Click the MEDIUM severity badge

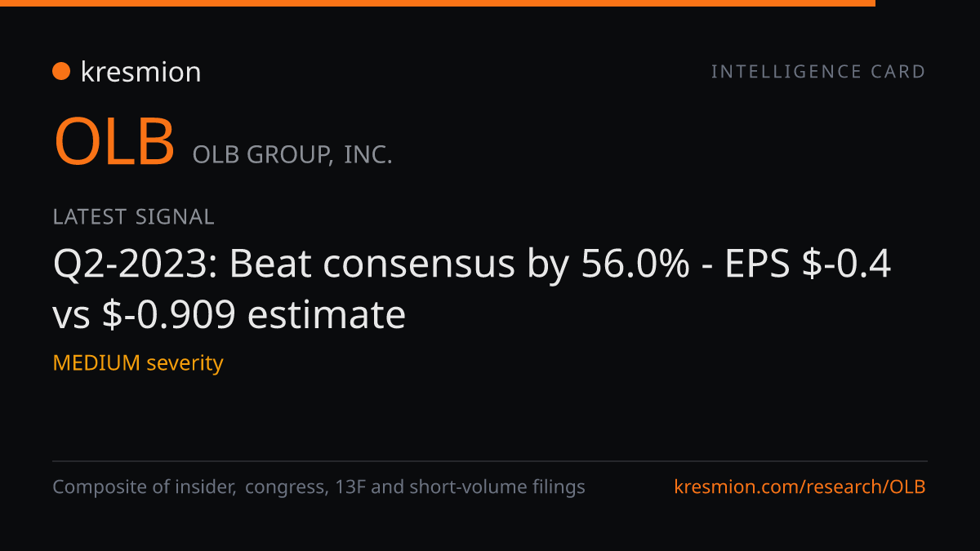(138, 362)
